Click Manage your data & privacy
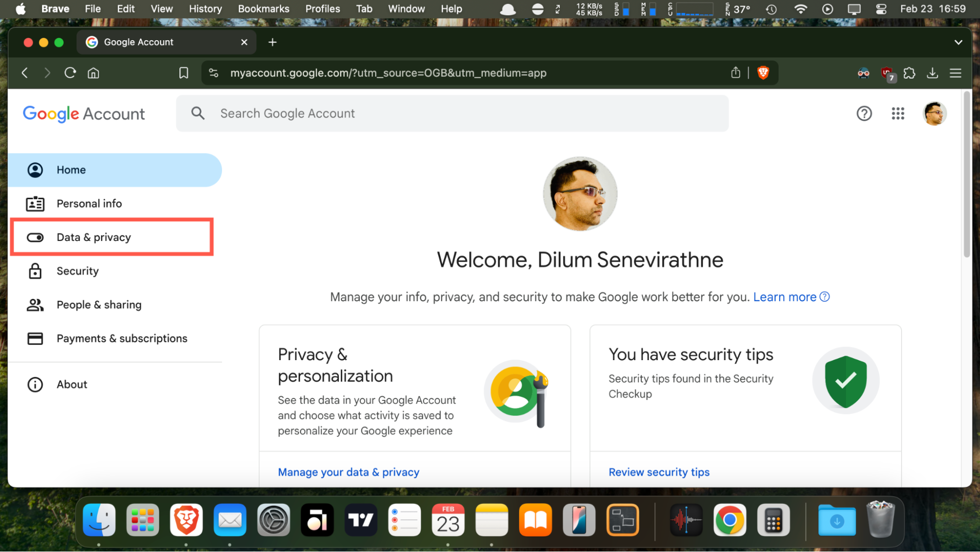This screenshot has width=980, height=552. [349, 472]
